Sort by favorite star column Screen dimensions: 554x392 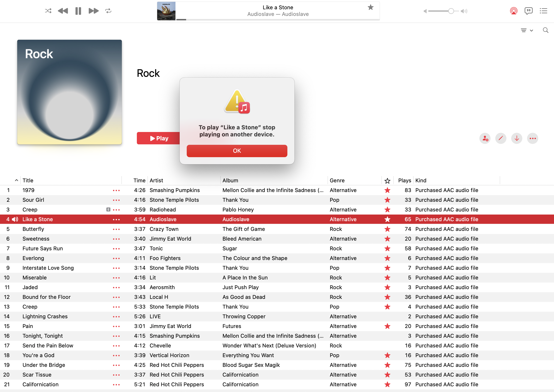pos(387,181)
